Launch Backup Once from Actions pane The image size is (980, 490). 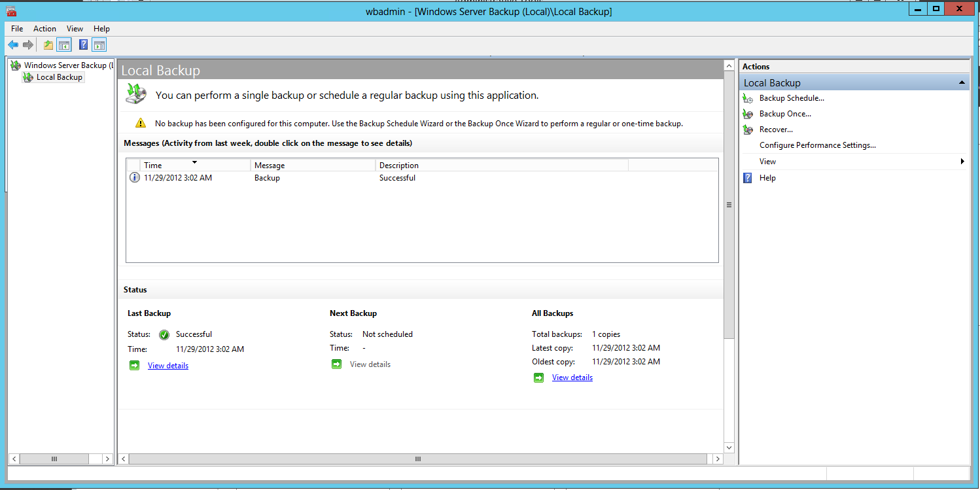[x=785, y=114]
